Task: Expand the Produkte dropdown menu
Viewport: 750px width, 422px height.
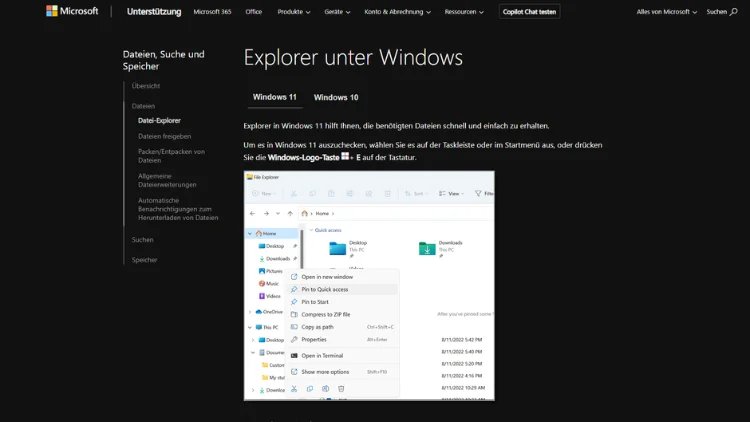Action: point(294,11)
